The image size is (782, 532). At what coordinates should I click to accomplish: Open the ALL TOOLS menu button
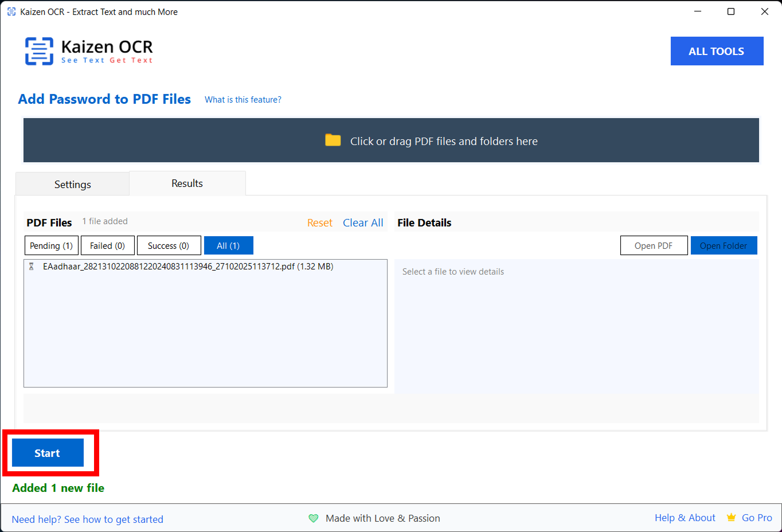(x=717, y=51)
